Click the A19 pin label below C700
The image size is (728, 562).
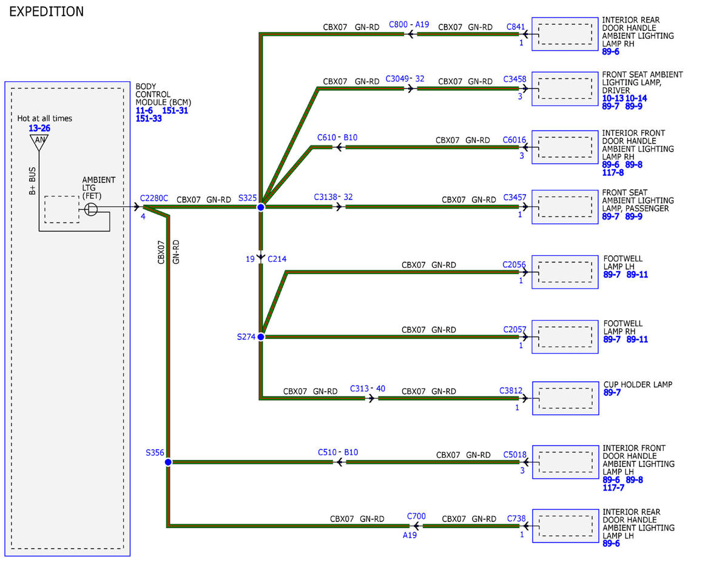click(x=409, y=535)
